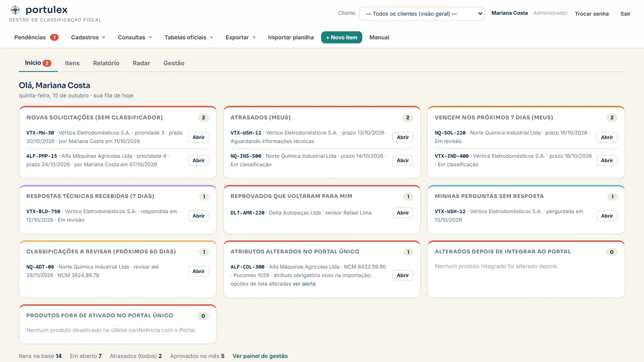Switch to the Relatório tab

[x=106, y=63]
